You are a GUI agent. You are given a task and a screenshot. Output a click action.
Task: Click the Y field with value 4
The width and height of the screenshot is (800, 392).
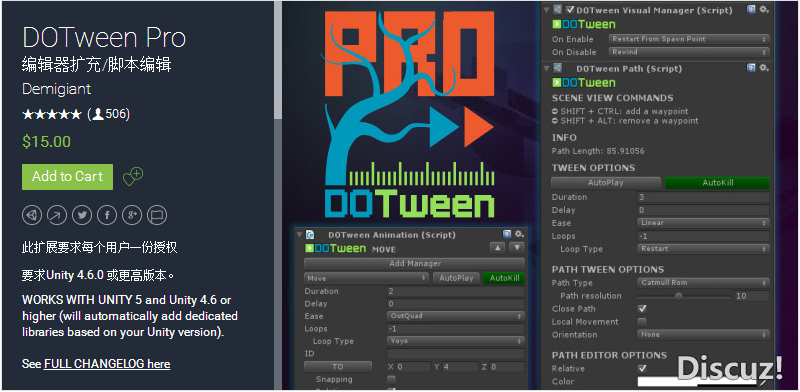460,366
